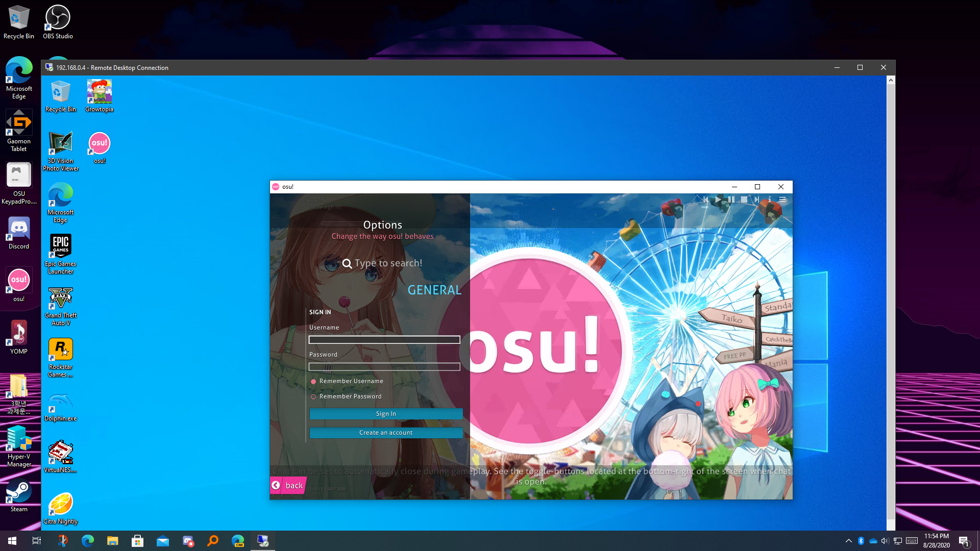980x551 pixels.
Task: Open Grand Theft Auto V shortcut
Action: [61, 306]
